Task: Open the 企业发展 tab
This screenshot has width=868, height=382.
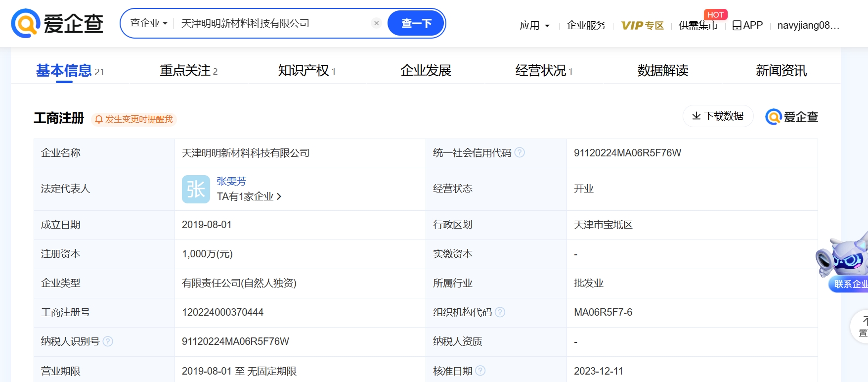Action: click(x=426, y=71)
